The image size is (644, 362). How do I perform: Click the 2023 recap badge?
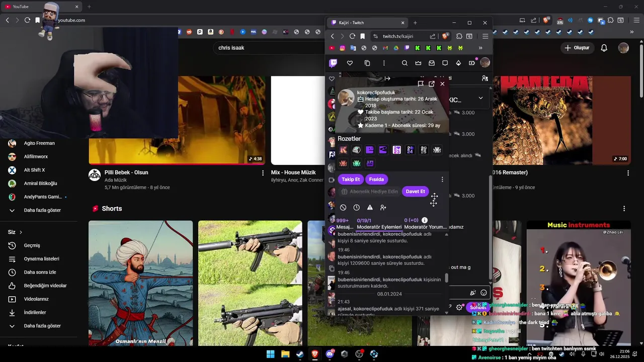396,150
